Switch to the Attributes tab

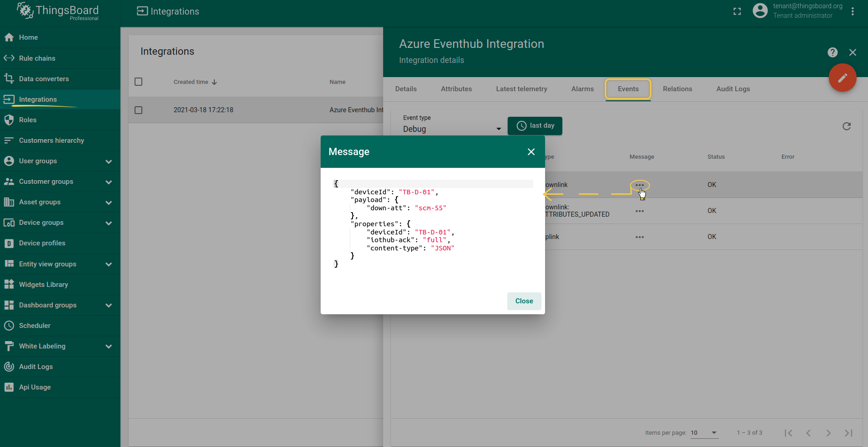pyautogui.click(x=456, y=89)
